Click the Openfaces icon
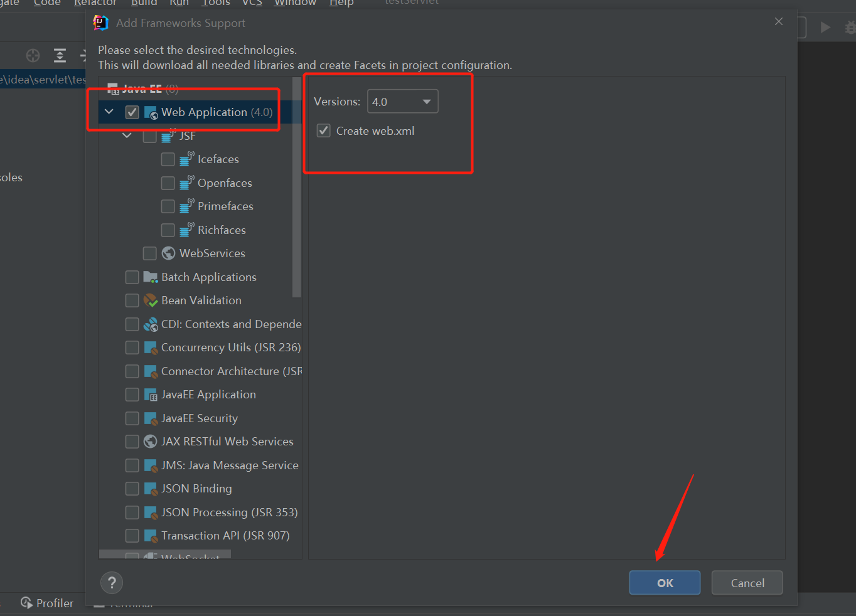 (x=186, y=183)
